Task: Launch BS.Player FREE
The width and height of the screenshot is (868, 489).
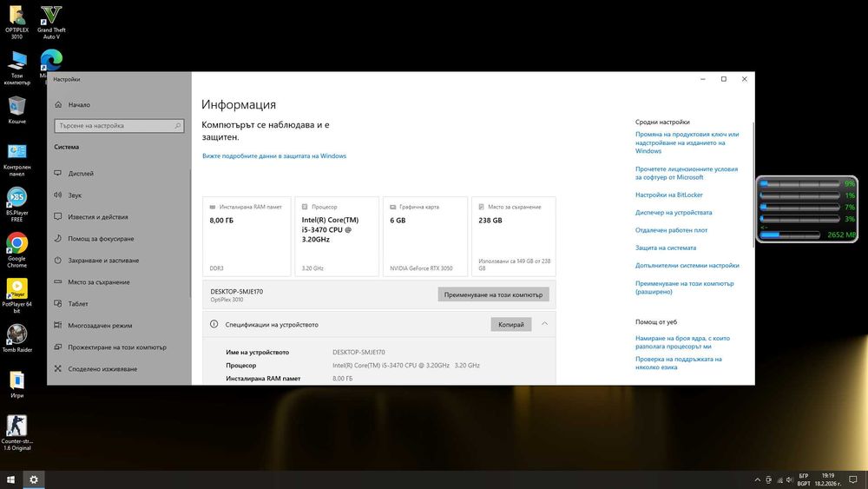Action: point(17,205)
